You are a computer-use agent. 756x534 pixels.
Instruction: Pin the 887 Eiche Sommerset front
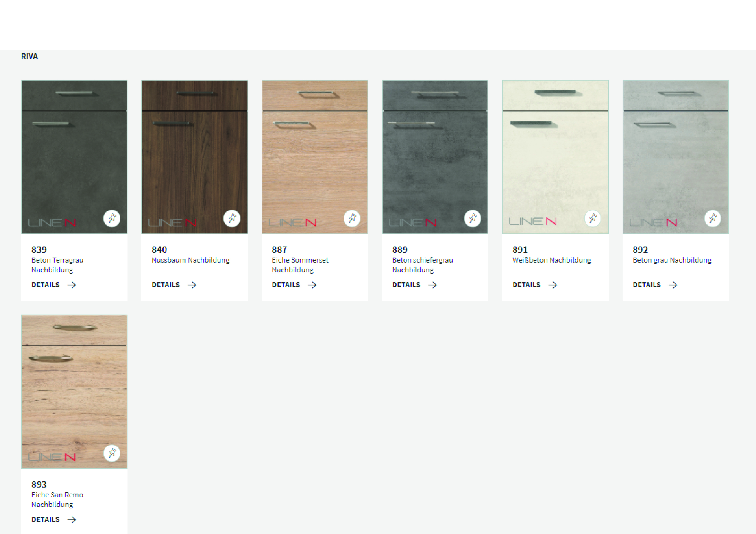click(352, 219)
